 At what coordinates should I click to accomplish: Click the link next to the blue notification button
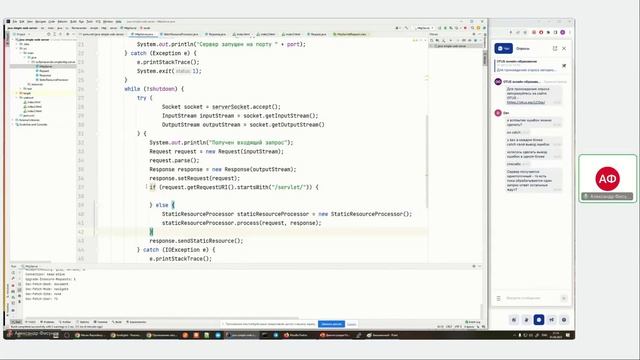click(351, 324)
